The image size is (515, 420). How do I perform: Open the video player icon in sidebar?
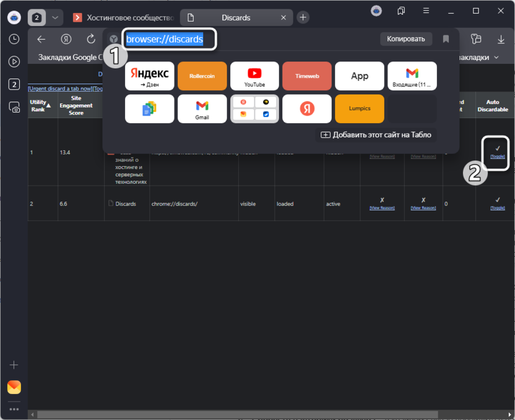click(14, 62)
